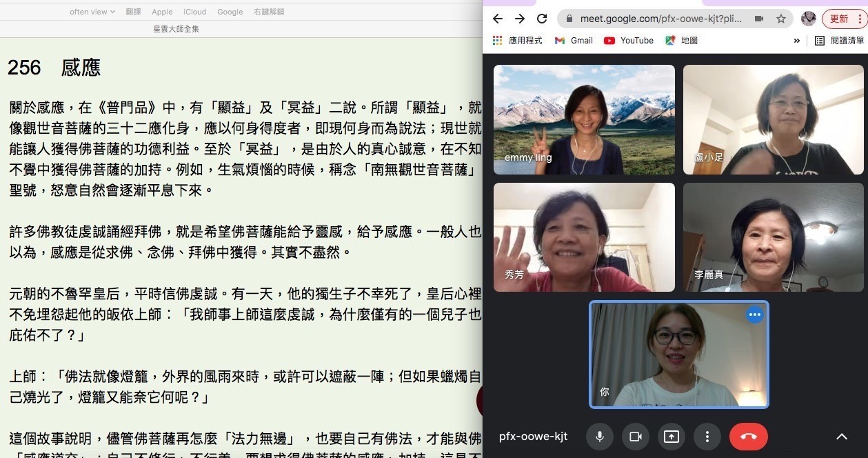
Task: Click the present screen icon
Action: 672,437
